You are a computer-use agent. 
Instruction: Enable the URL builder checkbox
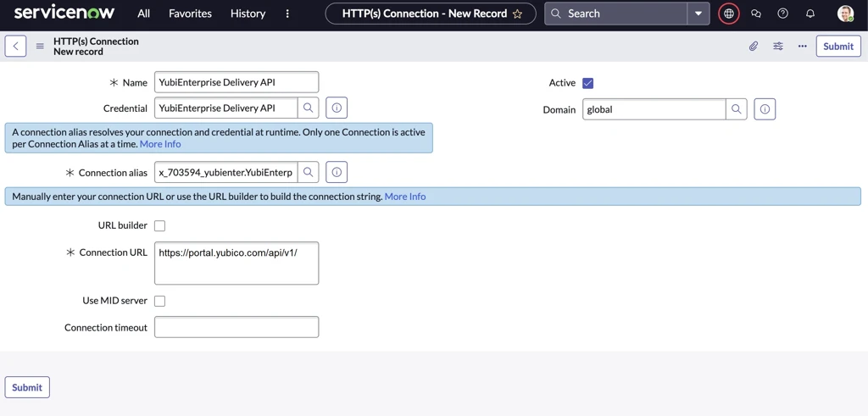pos(159,225)
